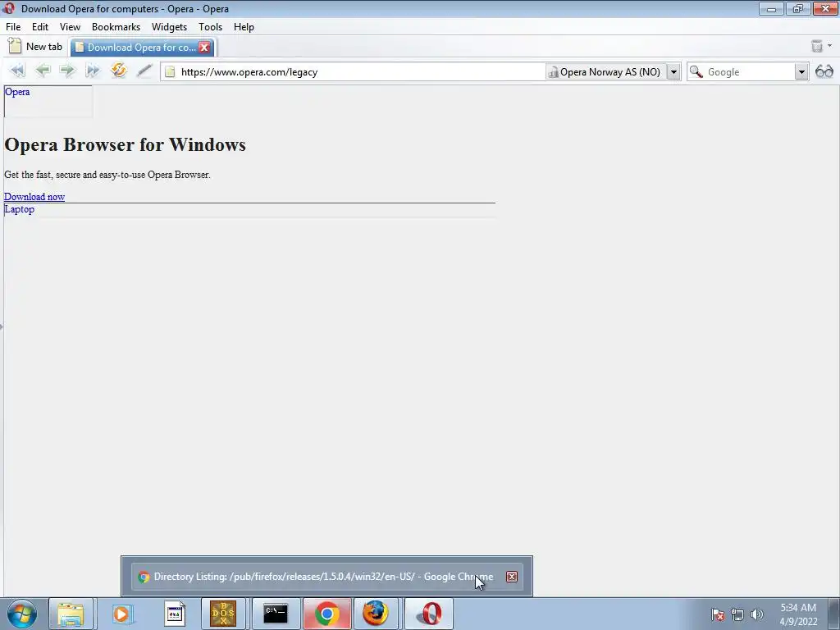
Task: Open the address bar history dropdown
Action: (x=674, y=72)
